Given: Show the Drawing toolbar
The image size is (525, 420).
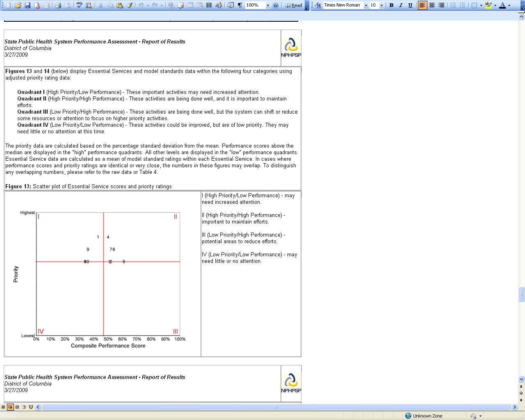Looking at the screenshot, I should point(219,5).
